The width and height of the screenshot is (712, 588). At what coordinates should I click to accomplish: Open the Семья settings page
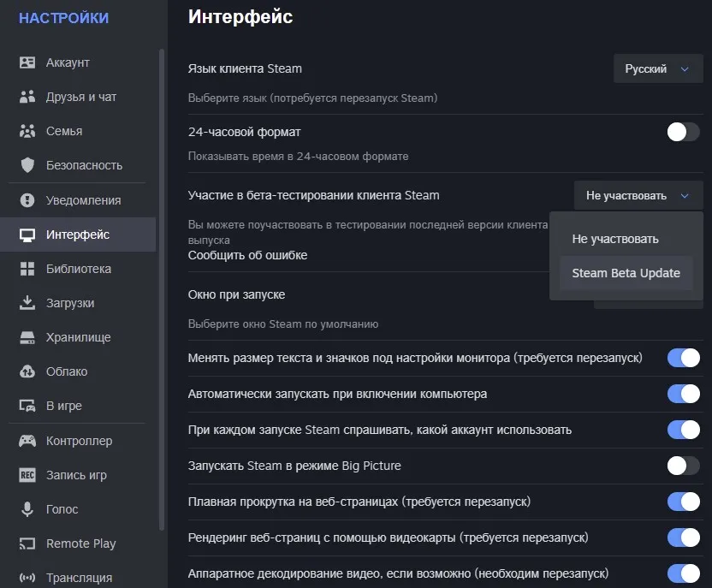tap(78, 131)
